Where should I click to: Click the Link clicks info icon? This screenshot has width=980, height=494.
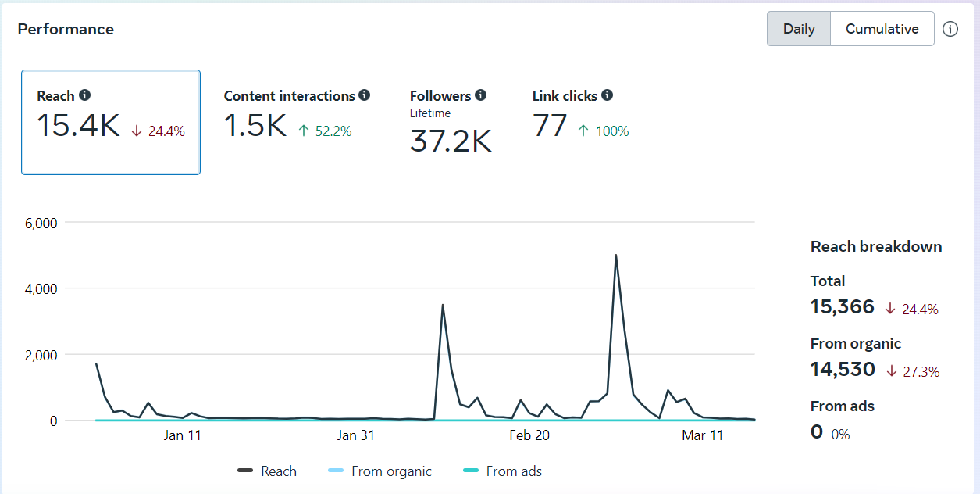pyautogui.click(x=607, y=95)
